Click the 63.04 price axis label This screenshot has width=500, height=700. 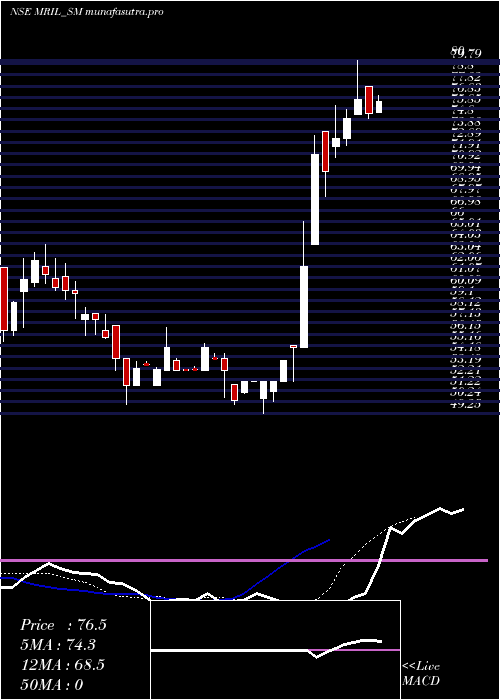tap(466, 246)
